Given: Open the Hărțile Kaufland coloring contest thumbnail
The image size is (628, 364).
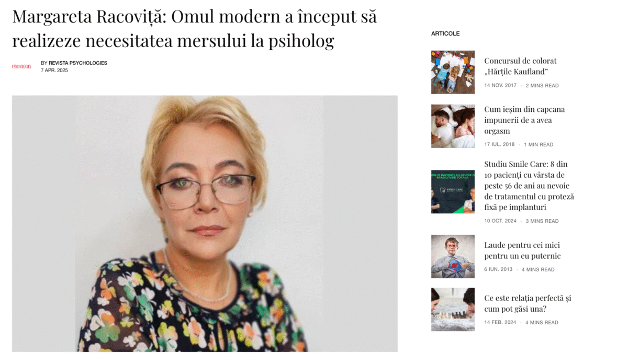Looking at the screenshot, I should click(x=453, y=72).
